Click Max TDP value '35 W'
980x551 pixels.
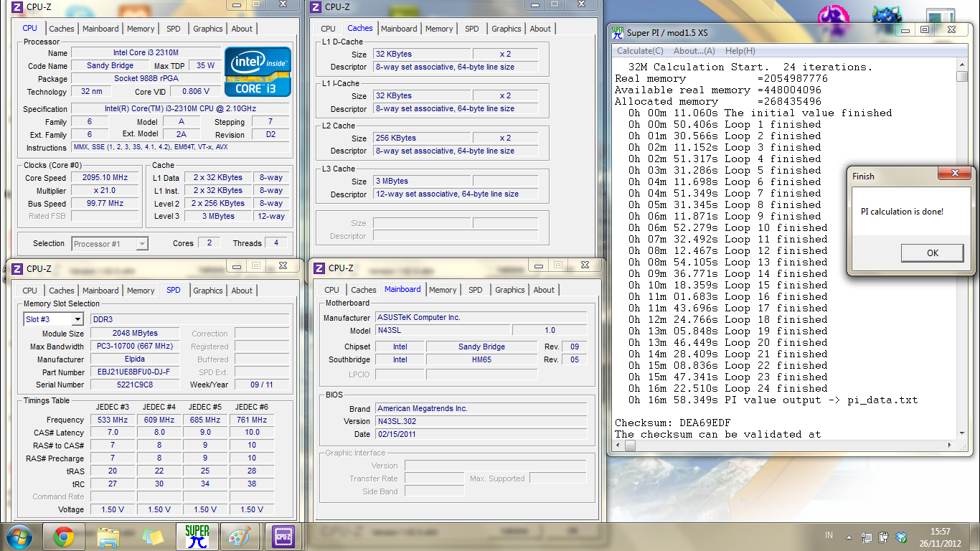[206, 66]
